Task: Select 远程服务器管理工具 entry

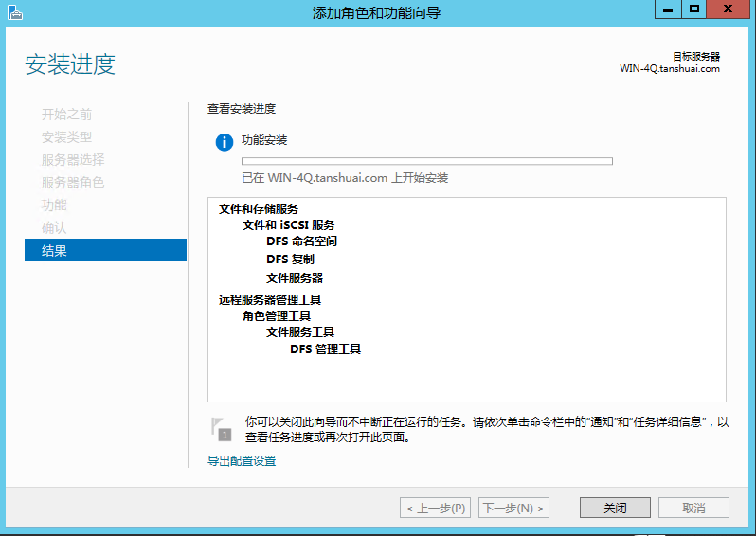Action: coord(270,300)
